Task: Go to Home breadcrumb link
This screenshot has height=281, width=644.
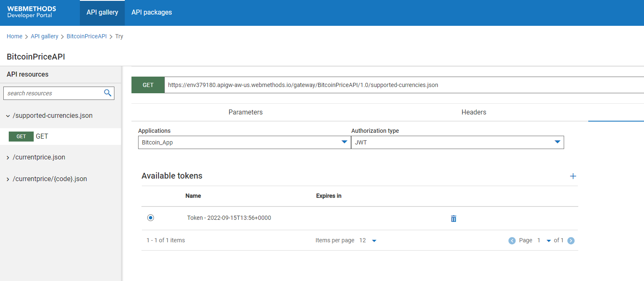Action: tap(15, 36)
